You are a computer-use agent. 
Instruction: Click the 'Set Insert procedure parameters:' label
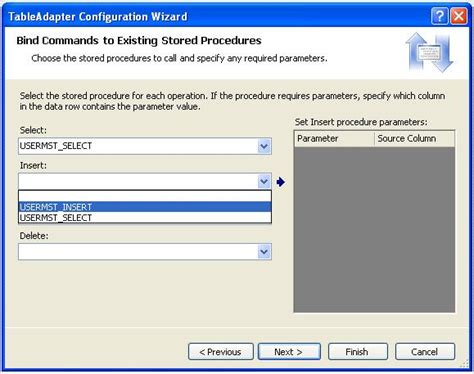(x=361, y=122)
